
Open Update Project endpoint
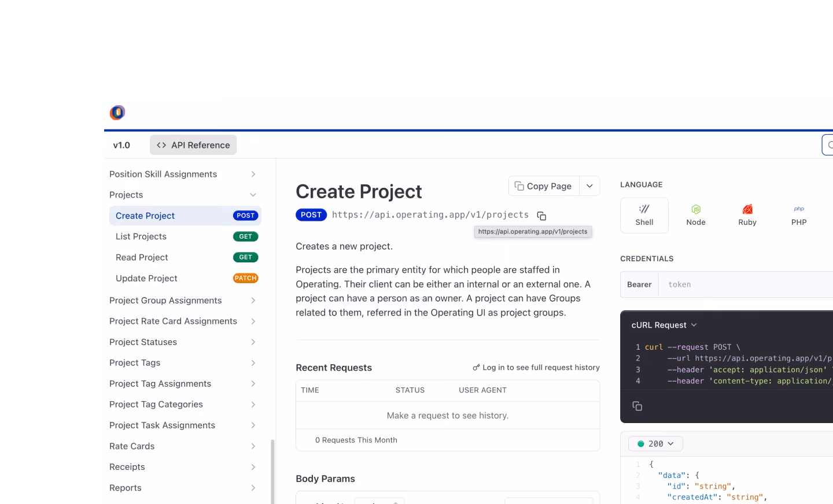tap(185, 278)
